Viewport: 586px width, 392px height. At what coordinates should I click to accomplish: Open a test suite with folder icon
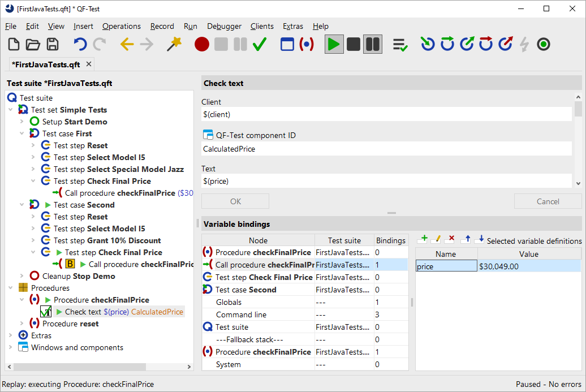point(33,44)
